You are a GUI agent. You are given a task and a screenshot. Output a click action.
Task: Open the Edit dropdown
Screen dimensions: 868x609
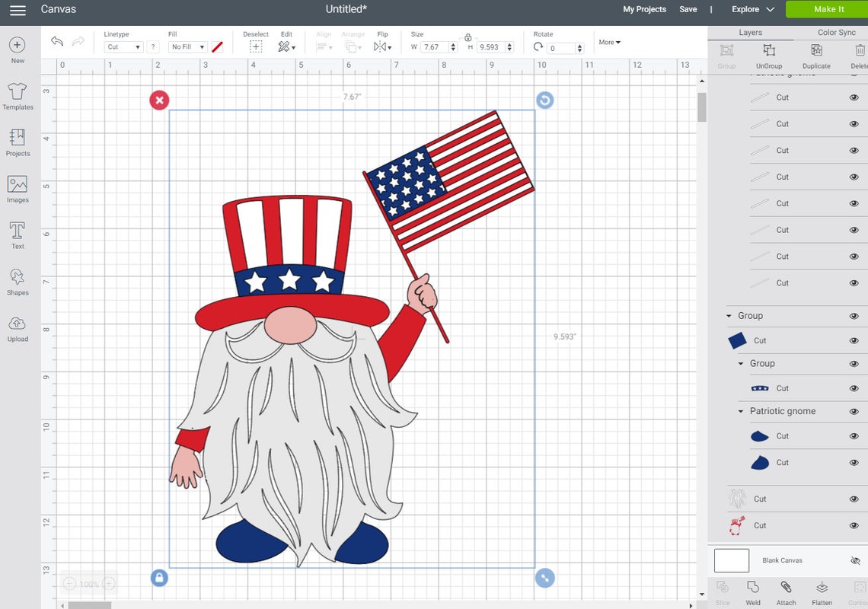click(x=286, y=47)
